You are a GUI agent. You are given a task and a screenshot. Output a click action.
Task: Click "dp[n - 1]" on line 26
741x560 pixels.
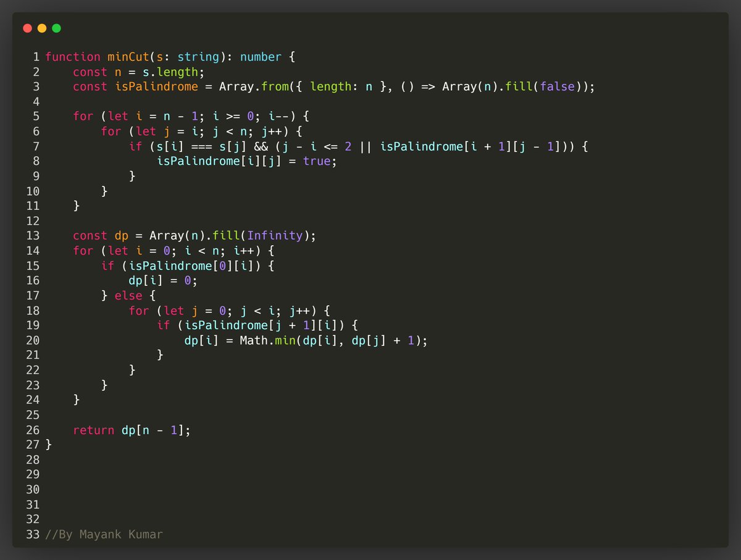coord(153,430)
